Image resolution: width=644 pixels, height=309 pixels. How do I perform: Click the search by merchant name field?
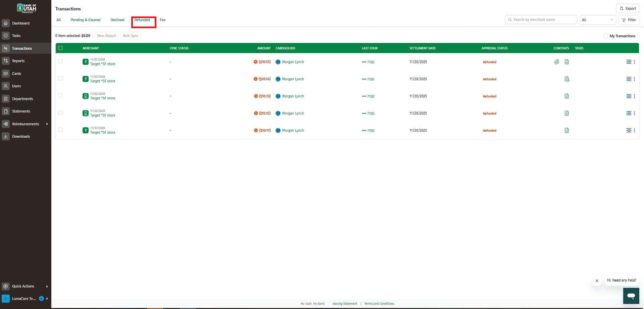[541, 20]
